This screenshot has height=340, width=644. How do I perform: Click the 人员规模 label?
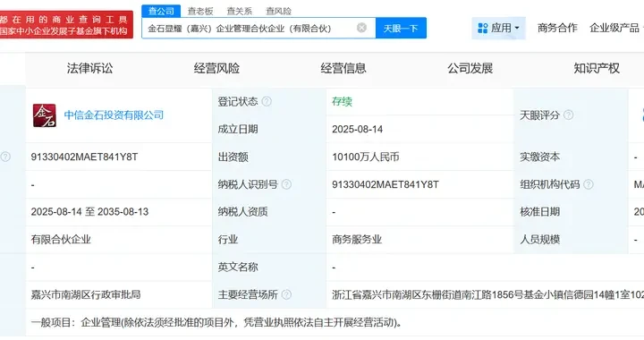539,240
